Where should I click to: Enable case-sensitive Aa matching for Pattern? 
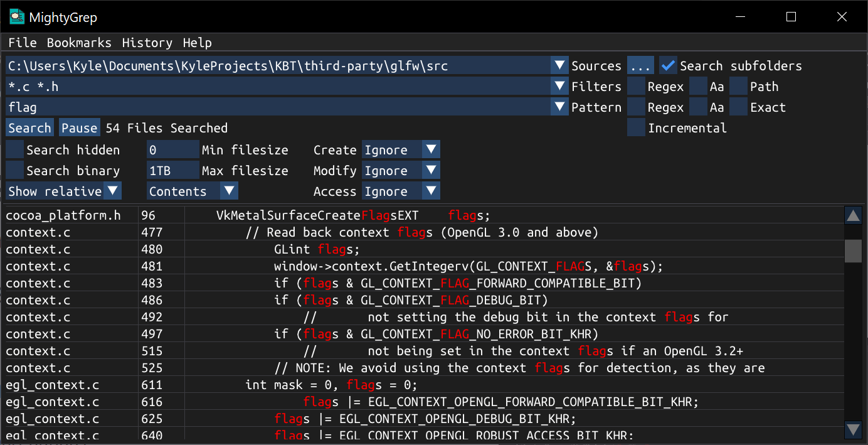(x=698, y=107)
